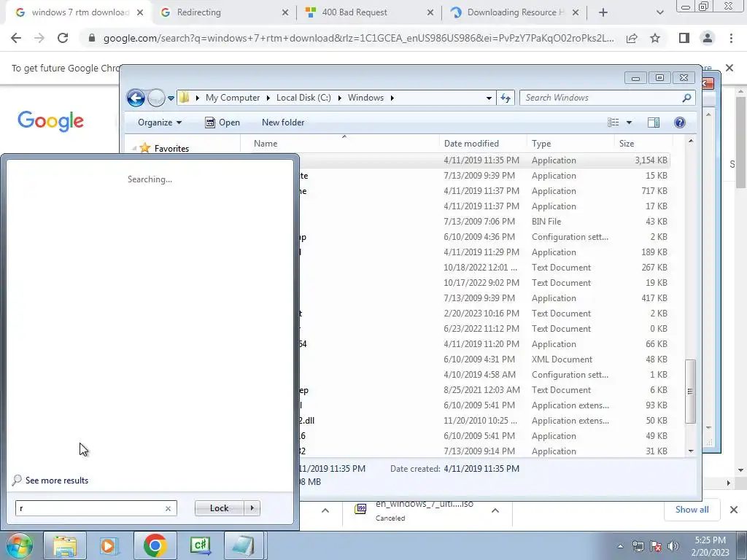Image resolution: width=747 pixels, height=560 pixels.
Task: Open the tab search dropdown in Chrome
Action: 659,12
